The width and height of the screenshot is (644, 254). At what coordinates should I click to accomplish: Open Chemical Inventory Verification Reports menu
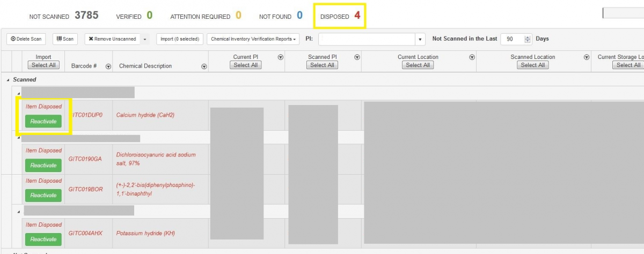pyautogui.click(x=253, y=39)
